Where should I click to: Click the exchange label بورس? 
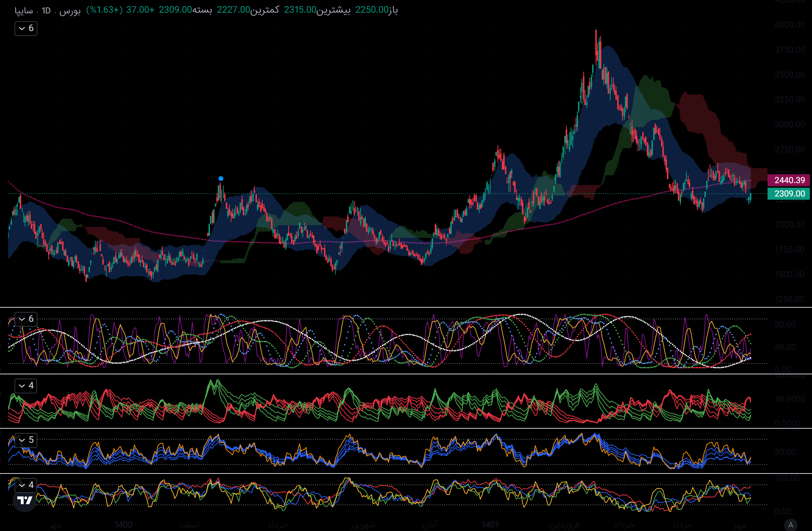point(70,11)
